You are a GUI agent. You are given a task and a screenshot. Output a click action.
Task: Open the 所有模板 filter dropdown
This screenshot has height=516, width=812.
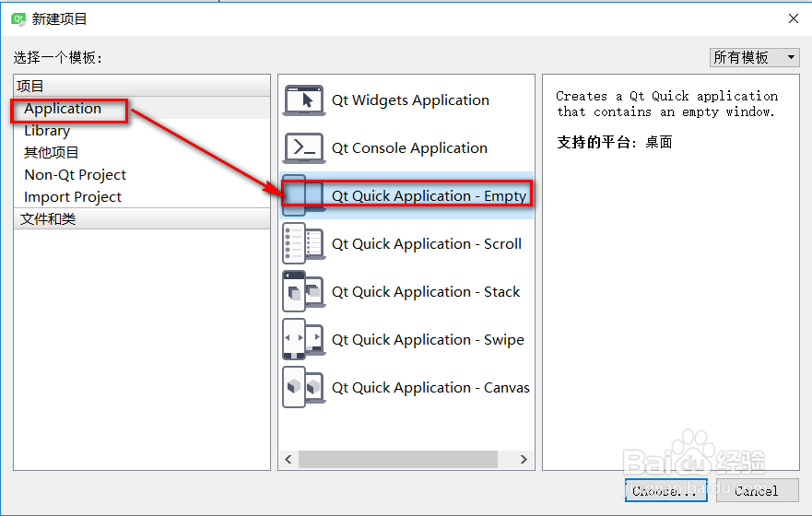754,57
